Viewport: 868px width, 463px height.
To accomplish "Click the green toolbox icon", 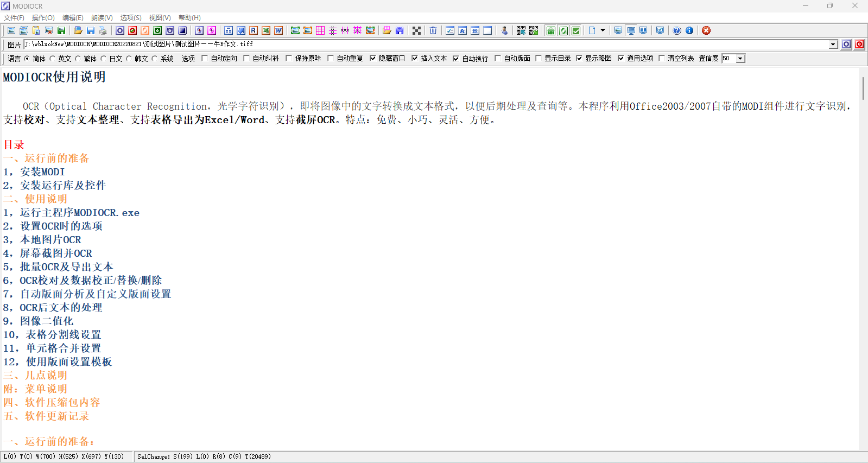I will click(x=551, y=30).
